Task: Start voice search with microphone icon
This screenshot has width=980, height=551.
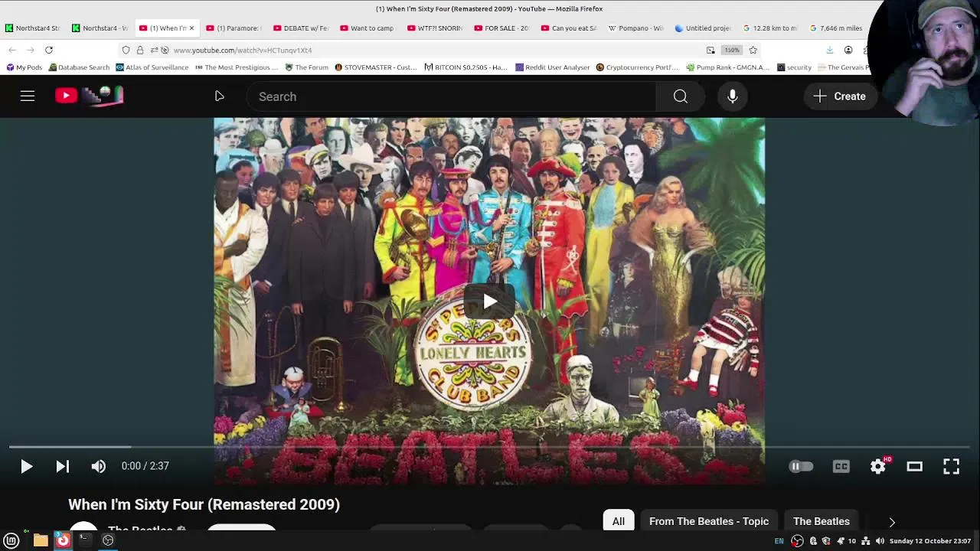Action: click(x=733, y=96)
